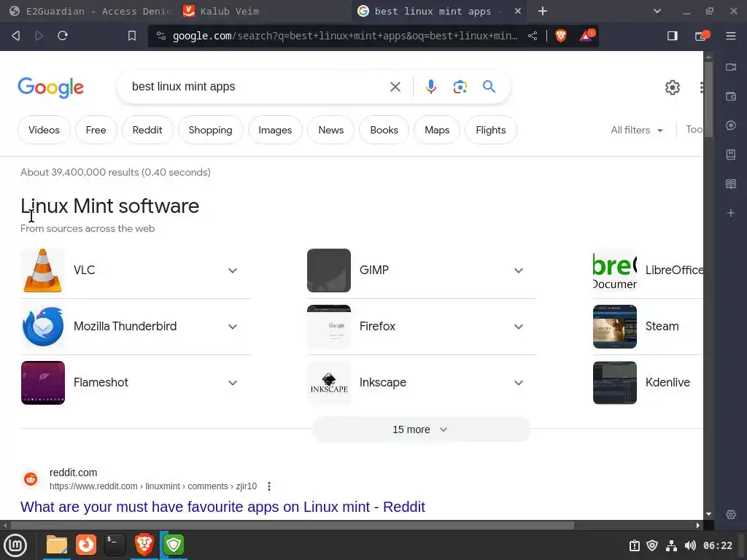The height and width of the screenshot is (560, 747).
Task: Click the VLC cone thumbnail
Action: point(43,271)
